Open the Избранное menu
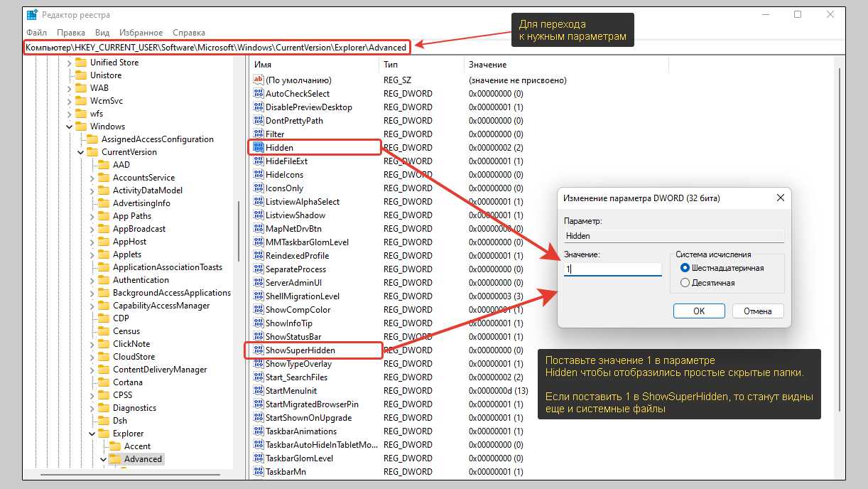The width and height of the screenshot is (868, 489). (140, 33)
